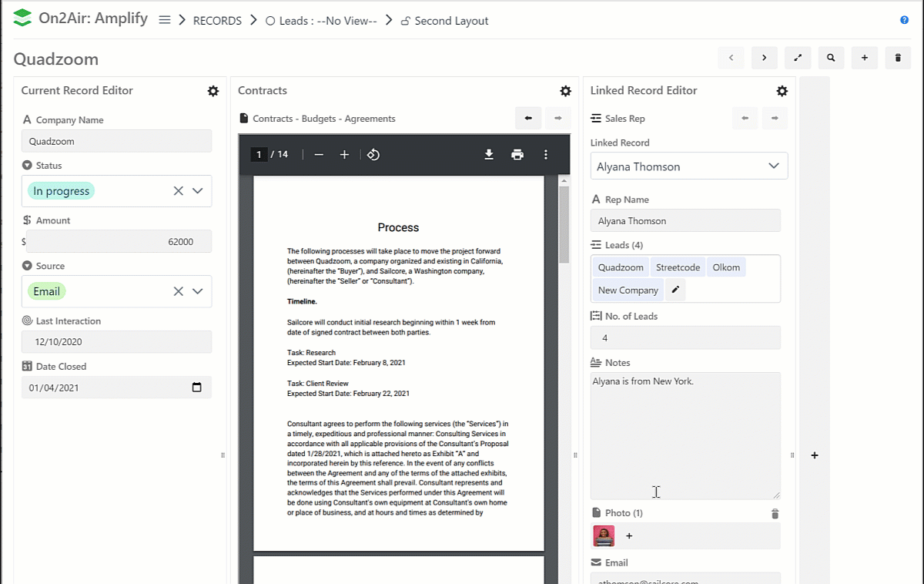This screenshot has width=924, height=584.
Task: Click the On2Air green stacked-layers logo
Action: tap(23, 18)
